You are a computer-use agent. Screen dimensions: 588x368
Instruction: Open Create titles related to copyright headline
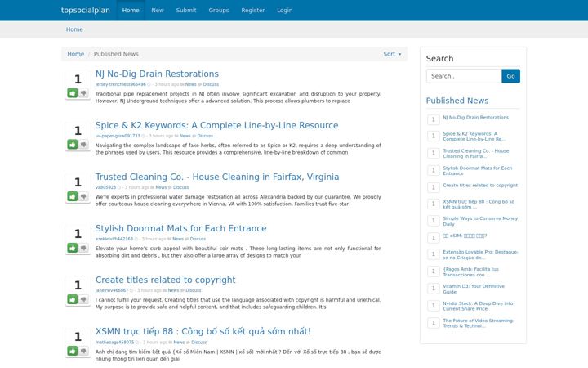(165, 280)
